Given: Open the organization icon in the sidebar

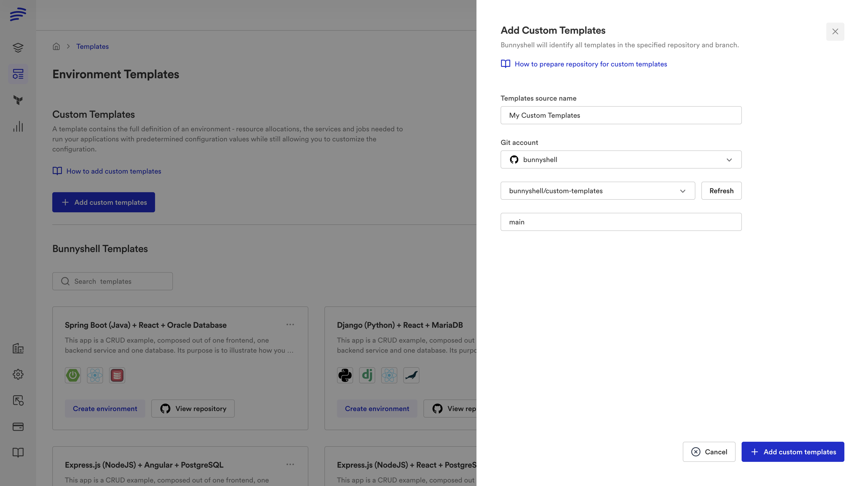Looking at the screenshot, I should (x=18, y=348).
